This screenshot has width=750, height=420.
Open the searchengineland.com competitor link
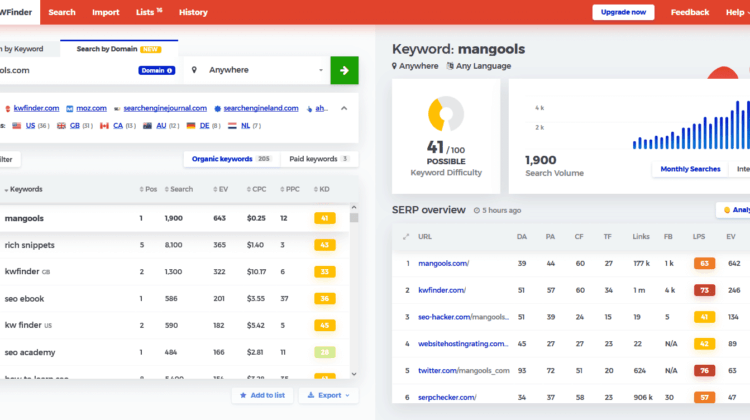[x=261, y=109]
